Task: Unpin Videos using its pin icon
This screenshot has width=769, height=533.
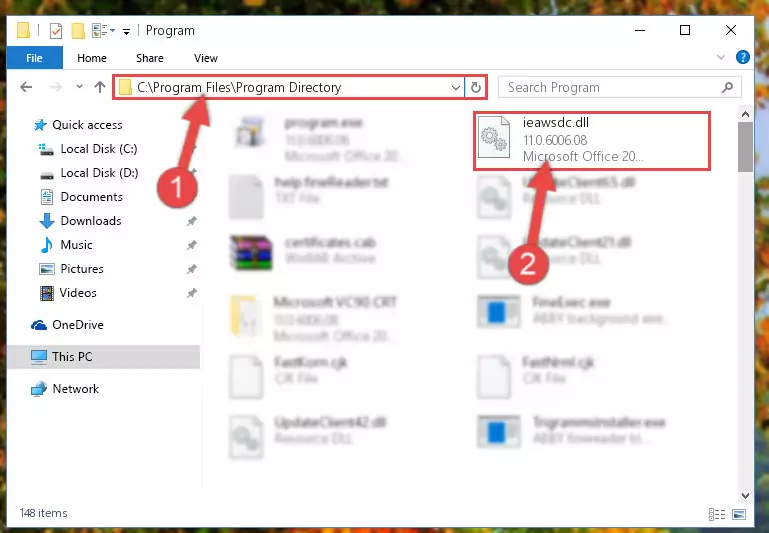Action: pos(191,293)
